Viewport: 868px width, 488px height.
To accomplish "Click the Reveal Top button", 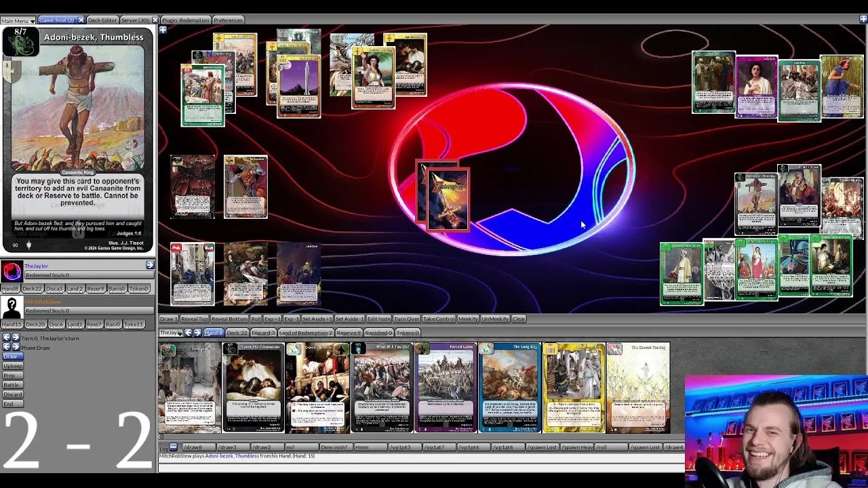I will pos(194,319).
